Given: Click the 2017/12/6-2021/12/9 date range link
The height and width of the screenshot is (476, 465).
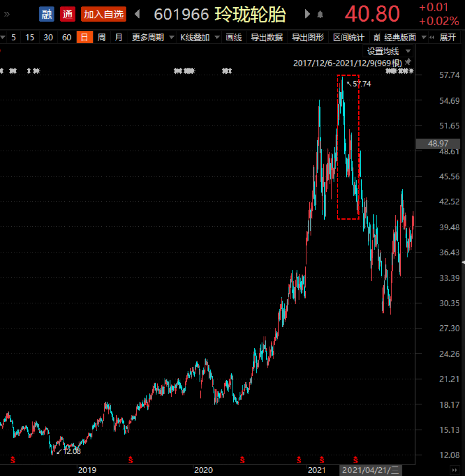Looking at the screenshot, I should click(x=348, y=63).
